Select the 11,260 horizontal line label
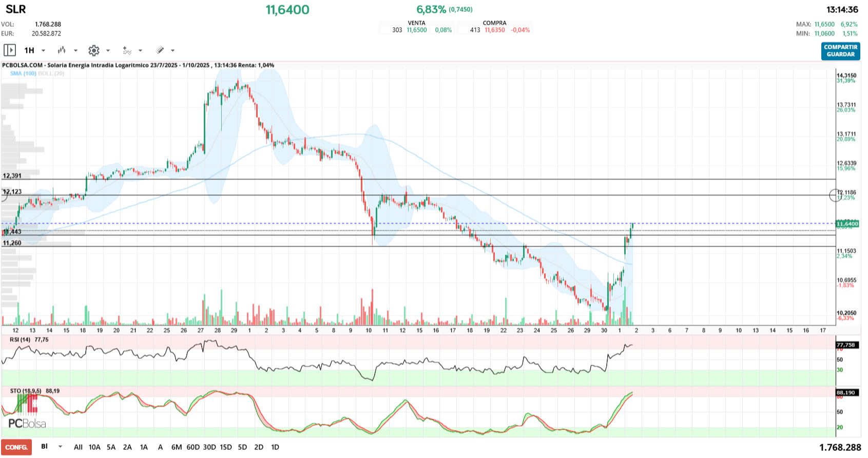This screenshot has width=868, height=458. [12, 243]
